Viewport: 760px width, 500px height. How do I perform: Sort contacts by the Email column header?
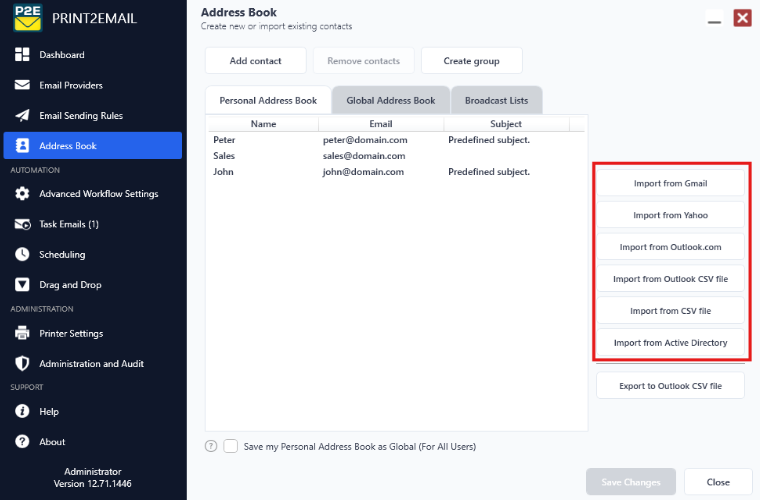tap(381, 124)
